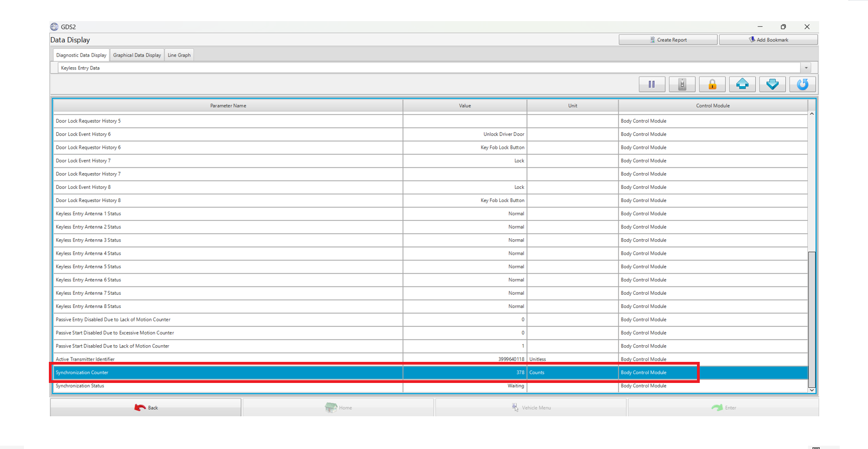
Task: Click the blue up arrow icon
Action: coord(742,84)
